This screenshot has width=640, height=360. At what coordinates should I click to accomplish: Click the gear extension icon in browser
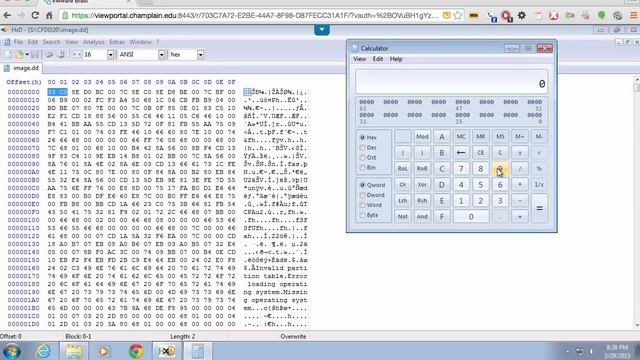click(x=522, y=16)
